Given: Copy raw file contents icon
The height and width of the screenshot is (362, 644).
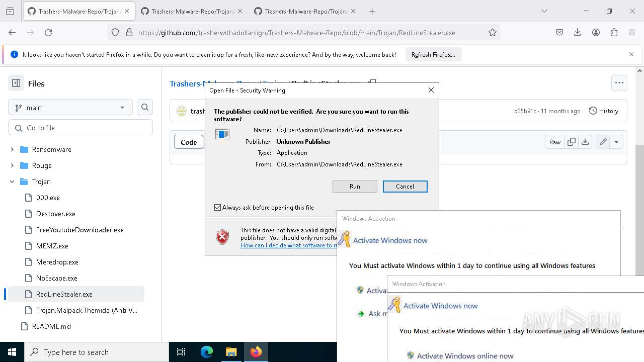Looking at the screenshot, I should (572, 142).
